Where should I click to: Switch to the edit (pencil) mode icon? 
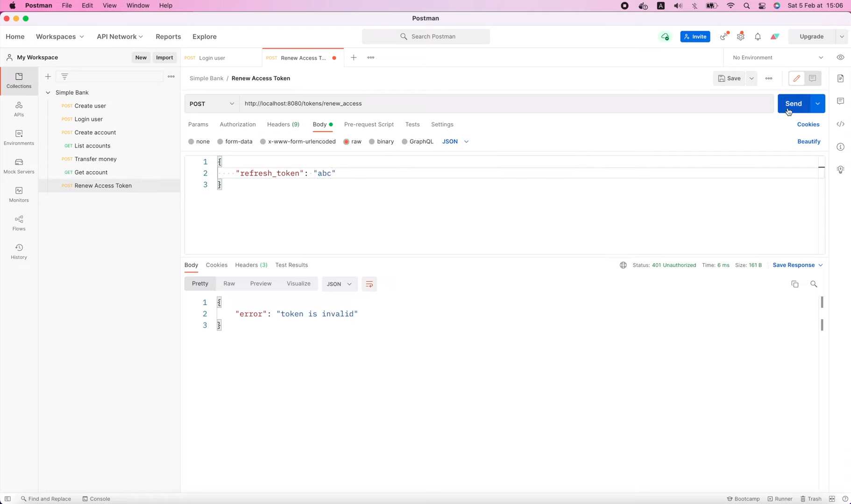tap(796, 78)
